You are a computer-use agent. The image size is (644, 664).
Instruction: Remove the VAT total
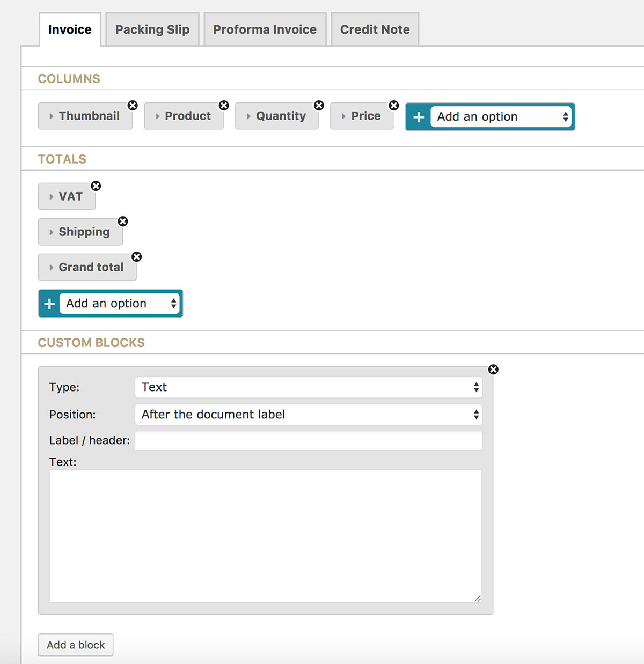[96, 186]
